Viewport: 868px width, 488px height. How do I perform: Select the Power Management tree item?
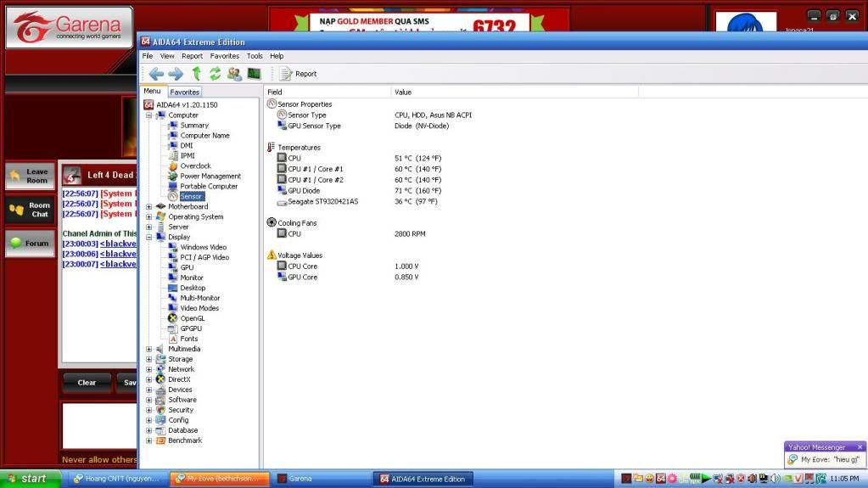pyautogui.click(x=210, y=177)
